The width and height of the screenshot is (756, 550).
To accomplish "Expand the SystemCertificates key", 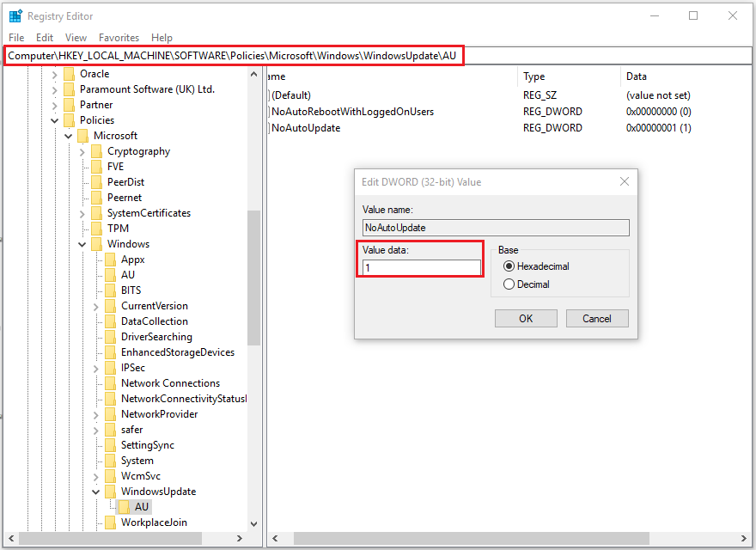I will coord(82,214).
